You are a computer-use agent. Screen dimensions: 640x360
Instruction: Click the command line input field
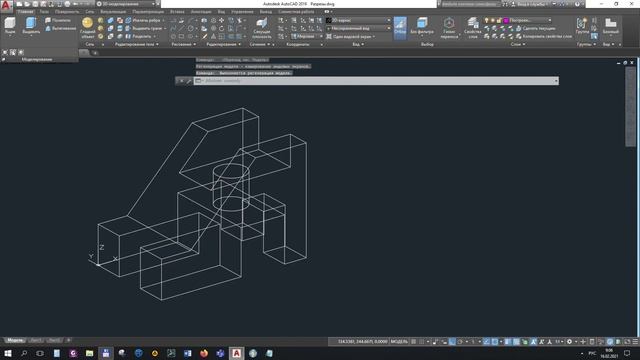pyautogui.click(x=376, y=81)
